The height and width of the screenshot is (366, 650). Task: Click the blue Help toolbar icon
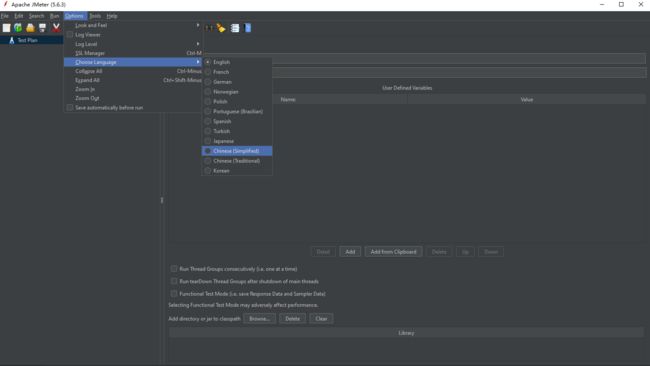click(x=248, y=28)
